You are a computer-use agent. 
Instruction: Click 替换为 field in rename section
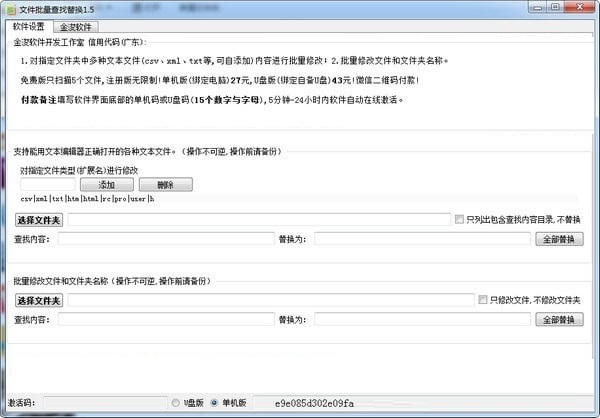click(422, 319)
